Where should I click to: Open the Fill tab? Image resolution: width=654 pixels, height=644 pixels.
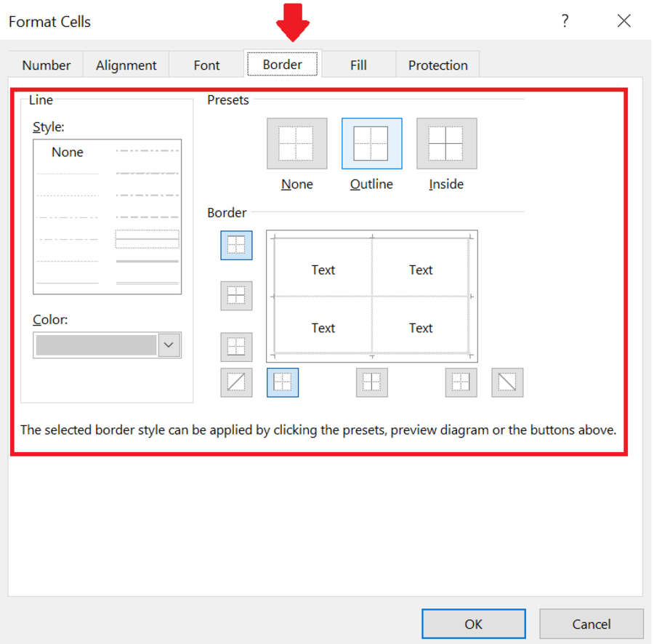pos(358,65)
